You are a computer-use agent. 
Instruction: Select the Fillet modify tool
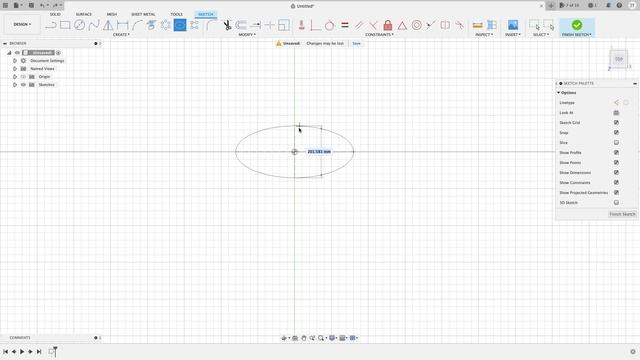210,25
